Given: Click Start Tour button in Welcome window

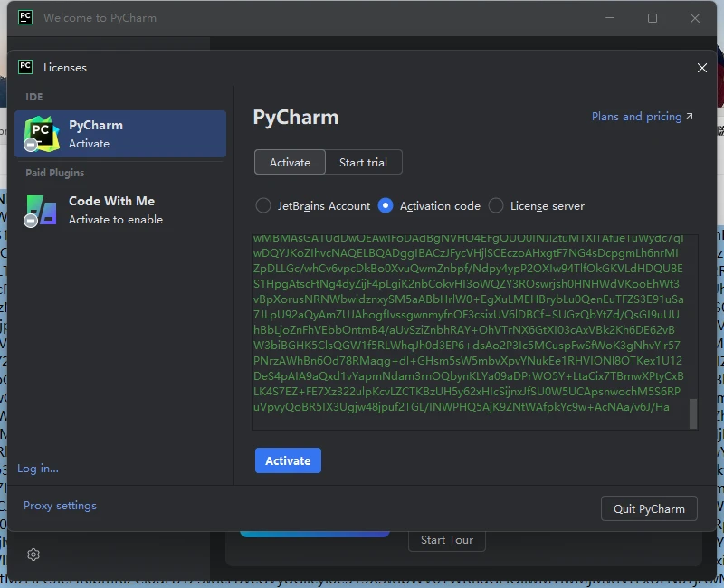Looking at the screenshot, I should click(446, 540).
